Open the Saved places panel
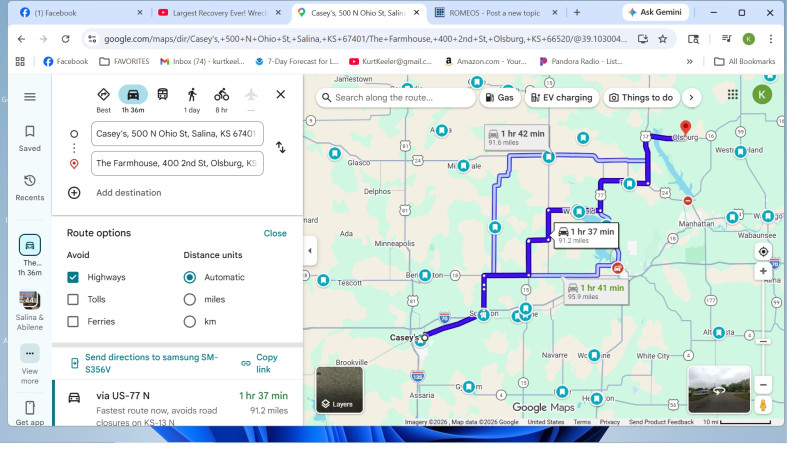800x457 pixels. pyautogui.click(x=30, y=139)
